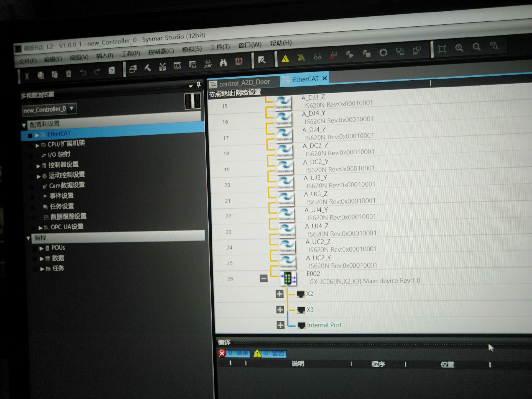Image resolution: width=532 pixels, height=399 pixels.
Task: Click the binoculars search icon
Action: click(x=223, y=63)
